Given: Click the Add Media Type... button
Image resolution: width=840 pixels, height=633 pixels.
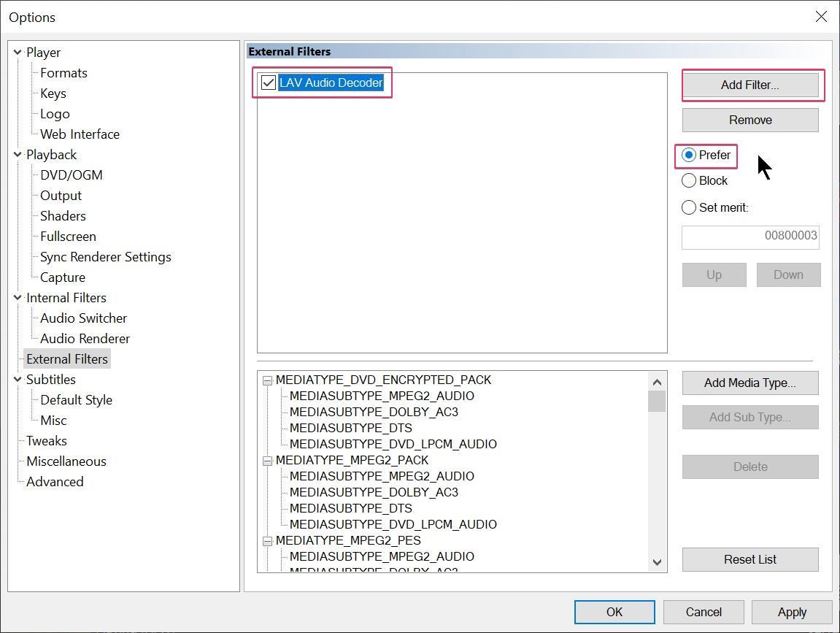Looking at the screenshot, I should (750, 383).
